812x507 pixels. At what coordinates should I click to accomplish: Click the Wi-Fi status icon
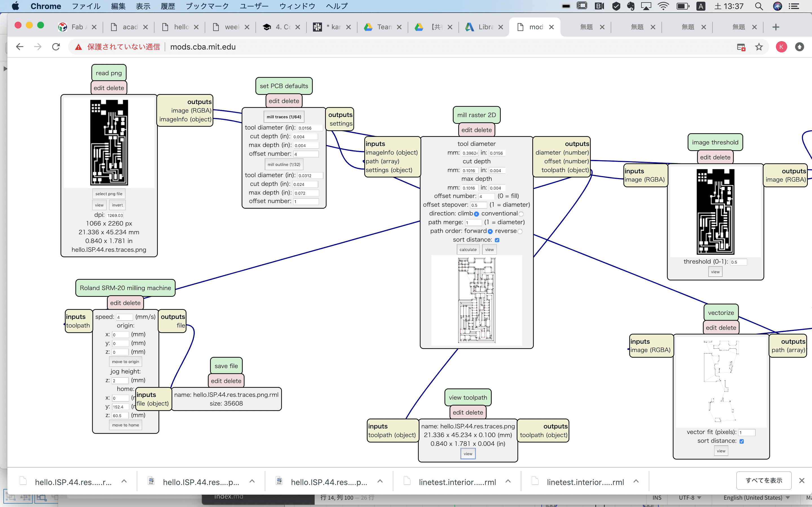click(x=663, y=6)
